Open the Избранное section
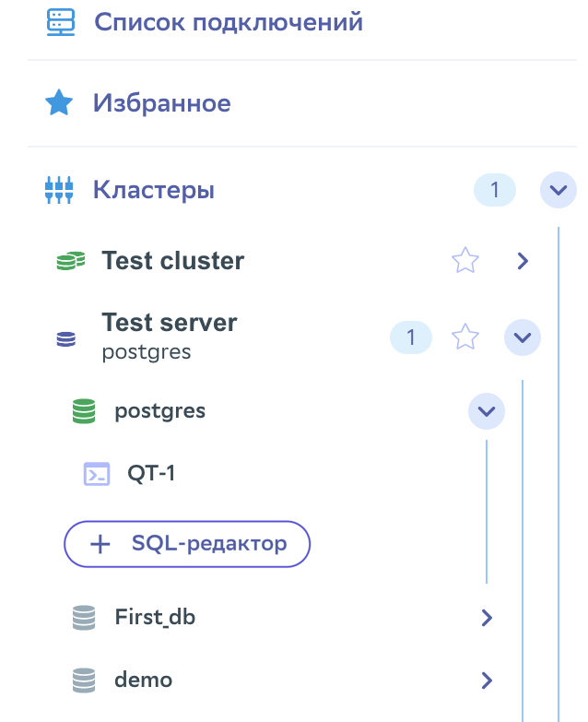 (162, 102)
